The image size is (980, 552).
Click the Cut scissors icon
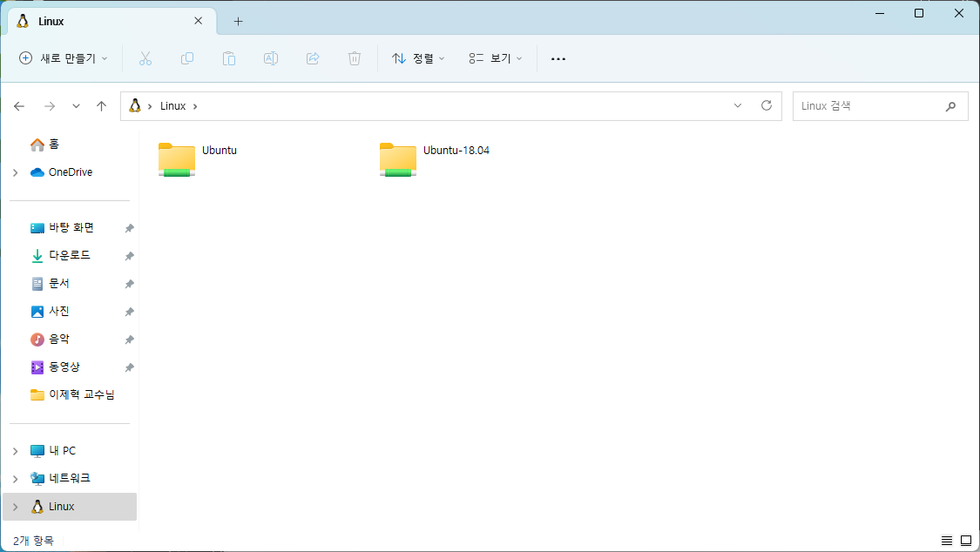click(145, 58)
